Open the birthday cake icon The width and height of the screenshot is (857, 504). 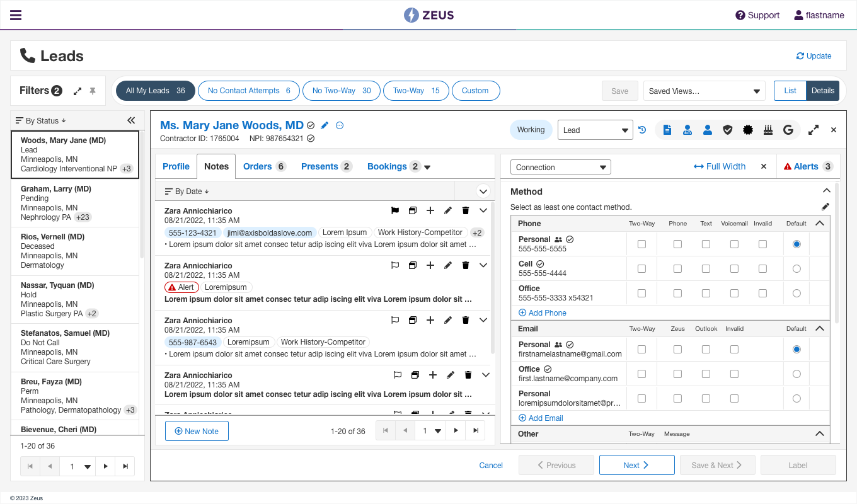(x=768, y=130)
